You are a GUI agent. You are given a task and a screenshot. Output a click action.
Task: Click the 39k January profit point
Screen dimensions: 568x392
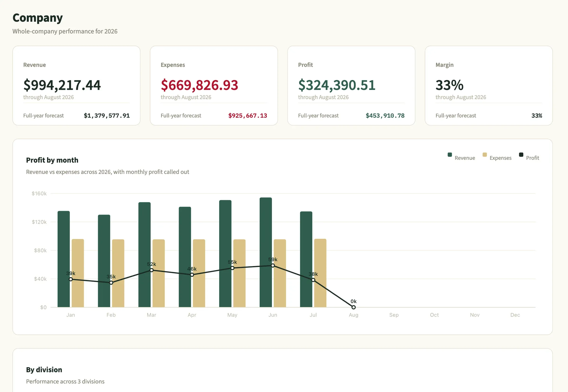pos(71,279)
